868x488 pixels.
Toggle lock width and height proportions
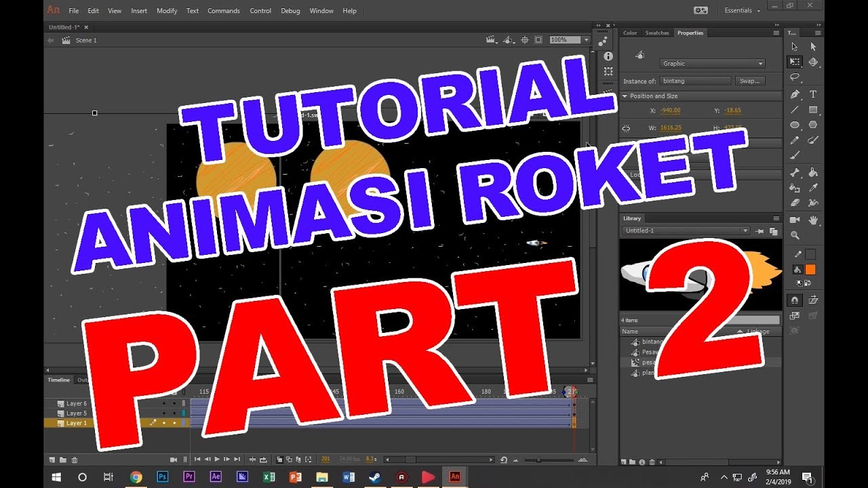626,128
